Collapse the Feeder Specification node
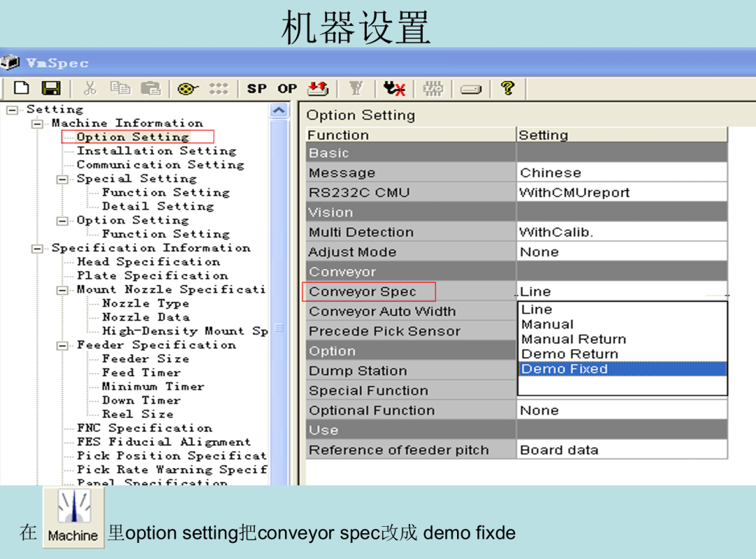Viewport: 756px width, 559px height. [x=62, y=346]
